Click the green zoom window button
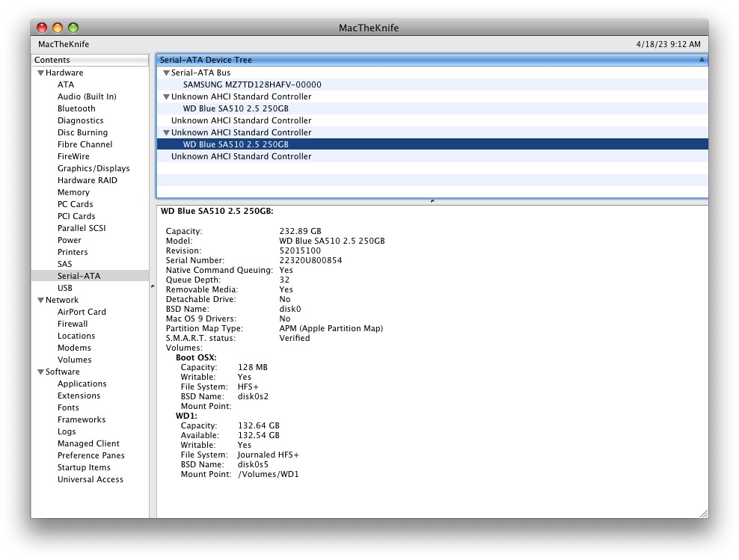This screenshot has height=560, width=739. (73, 28)
